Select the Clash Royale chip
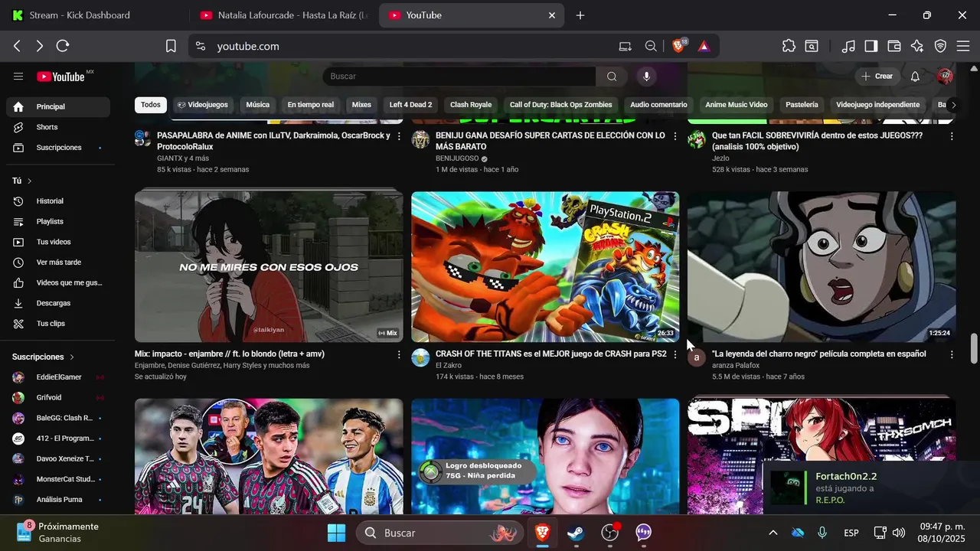 pyautogui.click(x=471, y=105)
